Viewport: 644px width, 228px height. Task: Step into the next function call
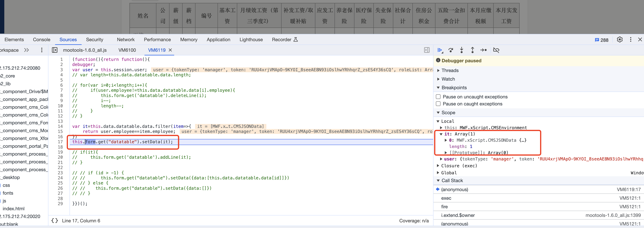tap(461, 50)
